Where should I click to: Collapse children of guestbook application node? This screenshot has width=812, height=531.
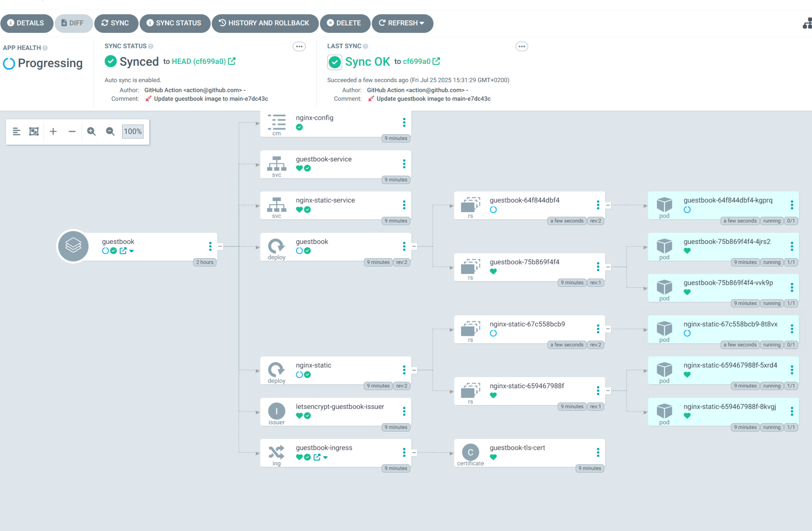click(220, 246)
